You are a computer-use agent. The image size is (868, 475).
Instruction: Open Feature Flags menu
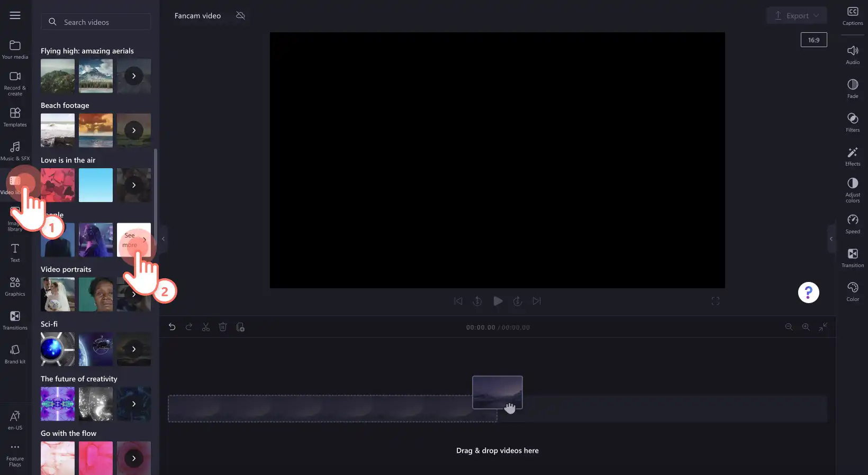(15, 455)
